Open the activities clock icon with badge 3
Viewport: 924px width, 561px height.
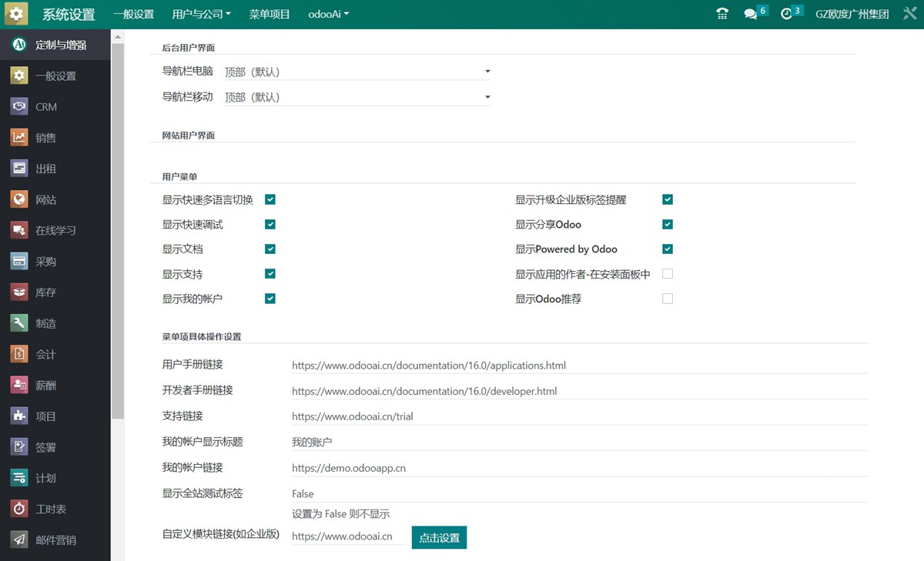[786, 14]
